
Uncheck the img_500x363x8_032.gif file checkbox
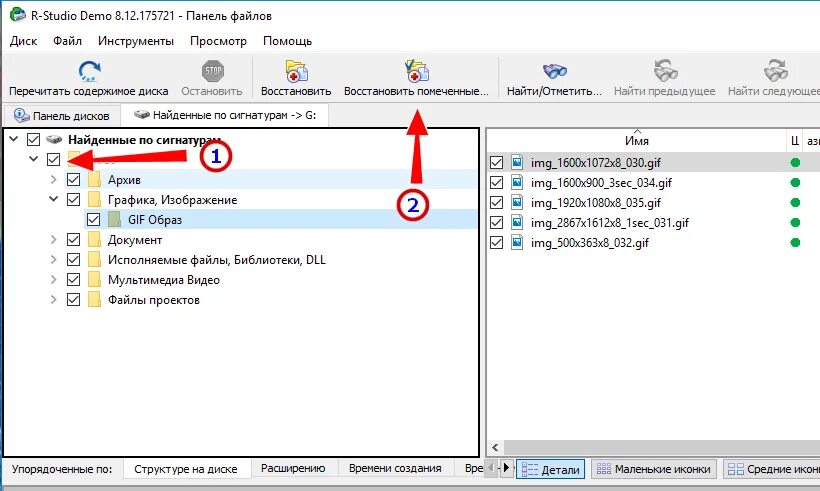(496, 243)
